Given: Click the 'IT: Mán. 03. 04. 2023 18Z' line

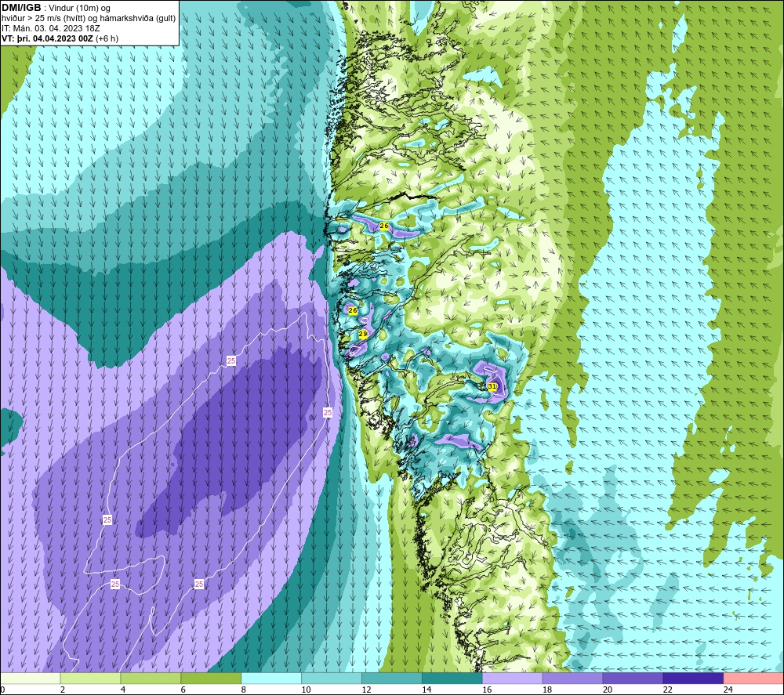Looking at the screenshot, I should coord(51,28).
